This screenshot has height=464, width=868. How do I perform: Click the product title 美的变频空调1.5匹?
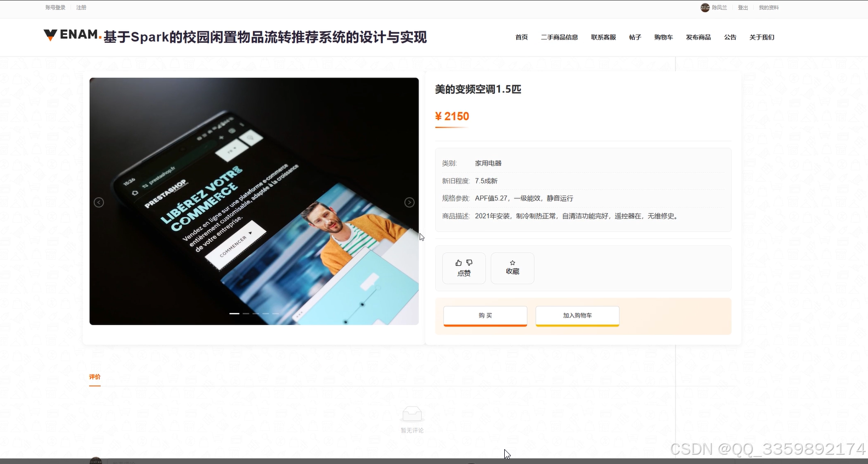[478, 89]
